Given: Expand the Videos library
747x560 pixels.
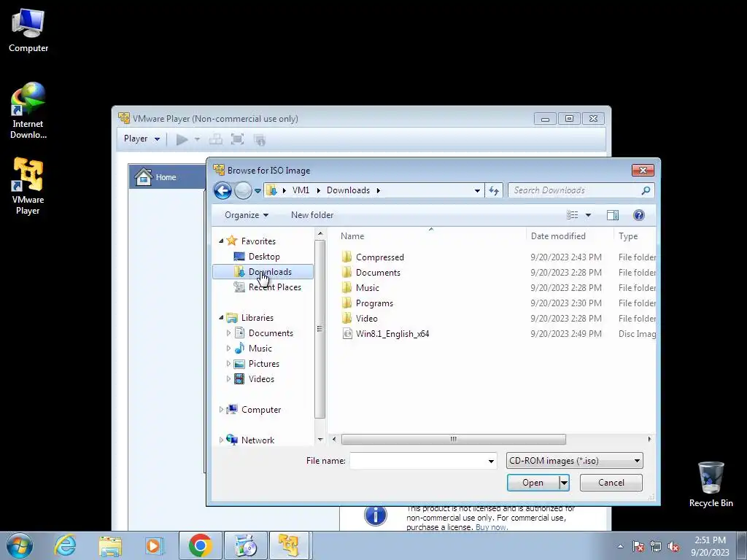Looking at the screenshot, I should [228, 379].
